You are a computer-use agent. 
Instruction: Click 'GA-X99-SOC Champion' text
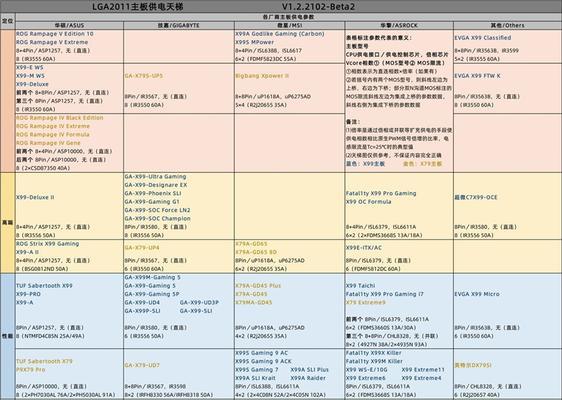158,218
